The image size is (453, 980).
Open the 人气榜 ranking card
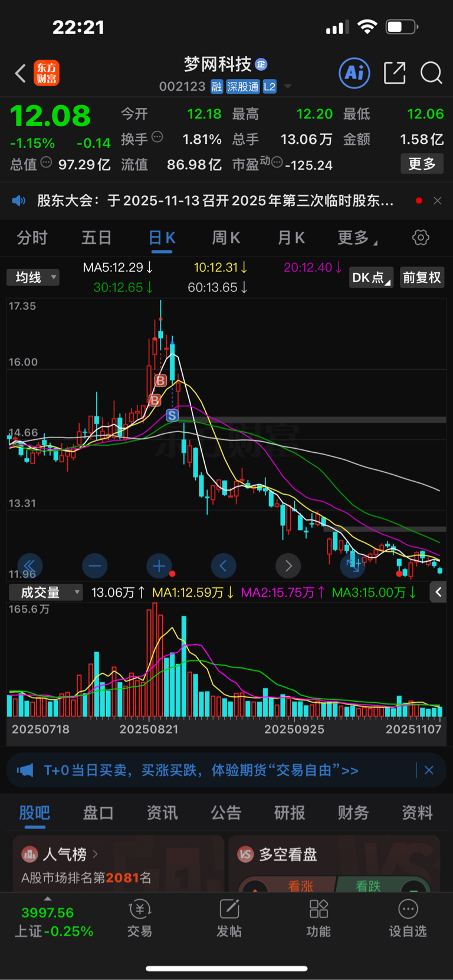coord(119,863)
